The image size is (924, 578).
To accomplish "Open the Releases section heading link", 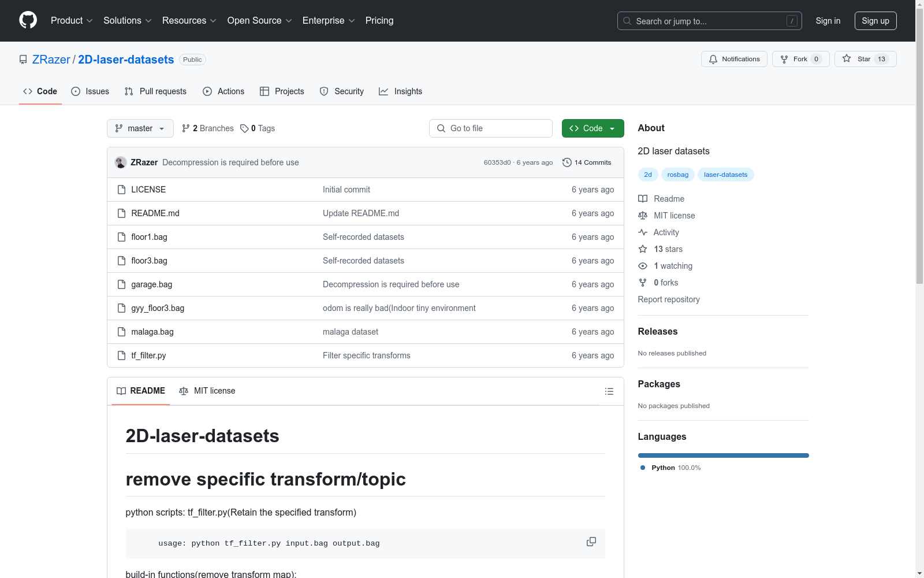I will point(658,331).
